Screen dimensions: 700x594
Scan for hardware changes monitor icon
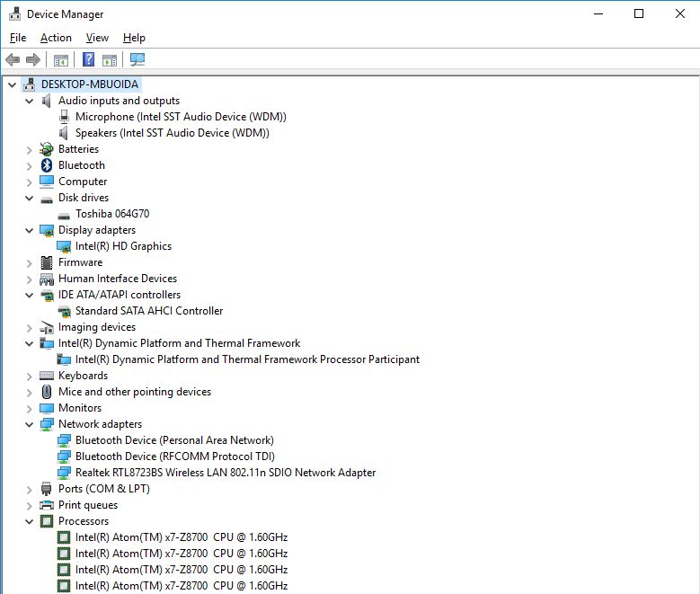(x=137, y=59)
